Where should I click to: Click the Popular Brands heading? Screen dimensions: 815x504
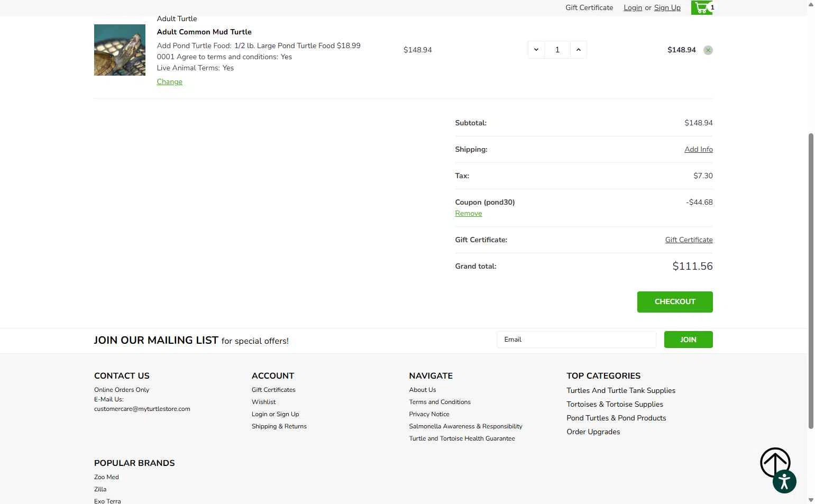pos(134,463)
